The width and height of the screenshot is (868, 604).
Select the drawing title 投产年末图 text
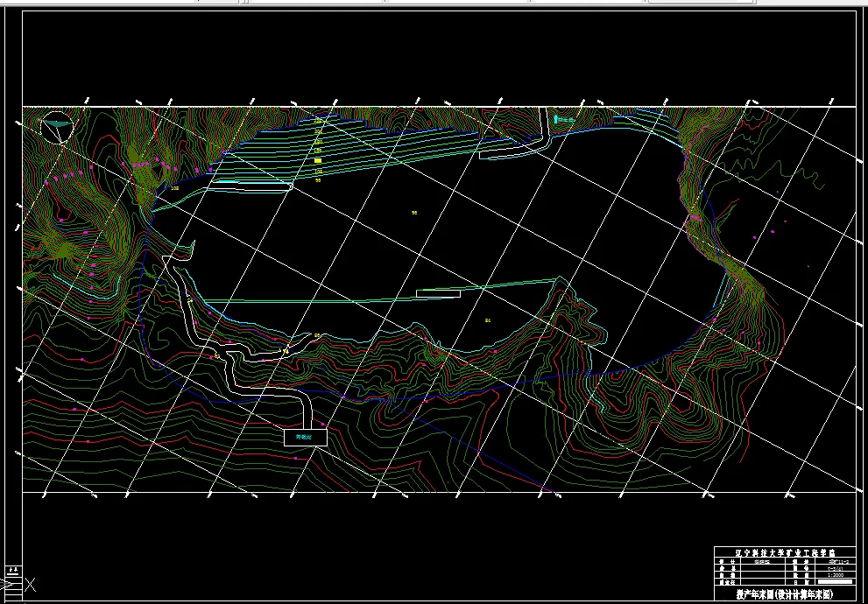click(x=785, y=594)
